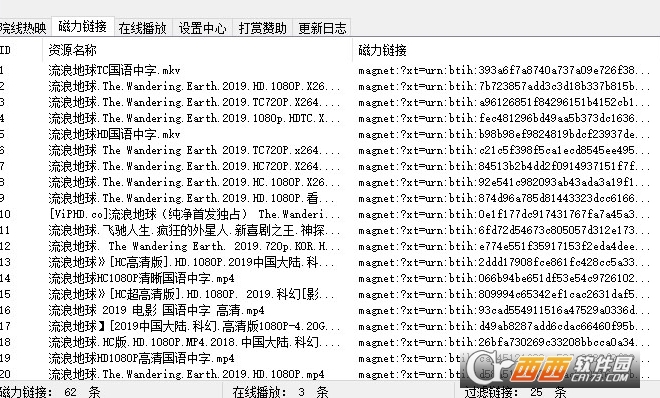Viewport: 660px width, 398px height.
Task: Select row with 1080p.HDTC resource
Action: pyautogui.click(x=194, y=118)
